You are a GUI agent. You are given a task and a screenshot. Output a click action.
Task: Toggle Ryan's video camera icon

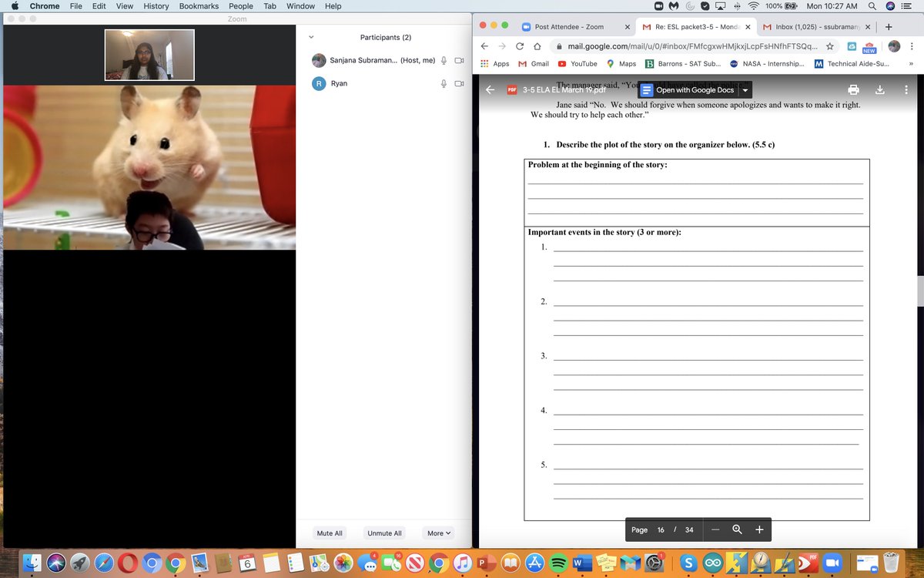click(458, 83)
